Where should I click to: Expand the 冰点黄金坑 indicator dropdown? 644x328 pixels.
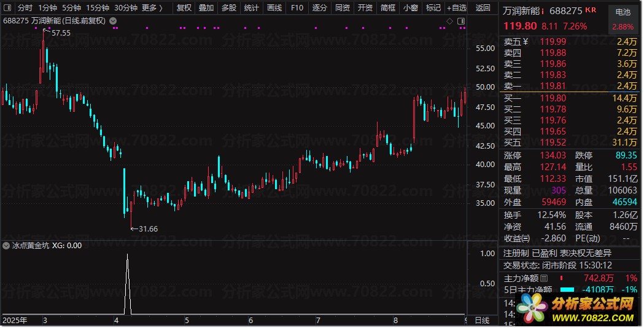[7, 245]
